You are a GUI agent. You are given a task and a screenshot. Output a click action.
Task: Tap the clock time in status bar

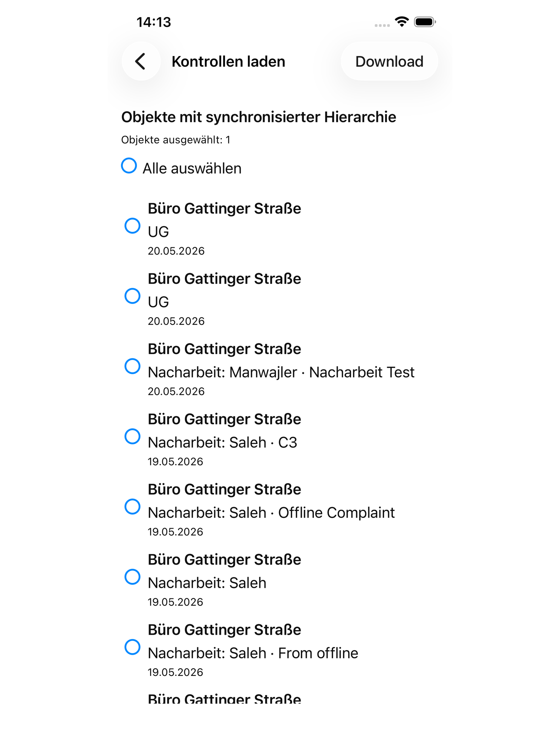[154, 22]
